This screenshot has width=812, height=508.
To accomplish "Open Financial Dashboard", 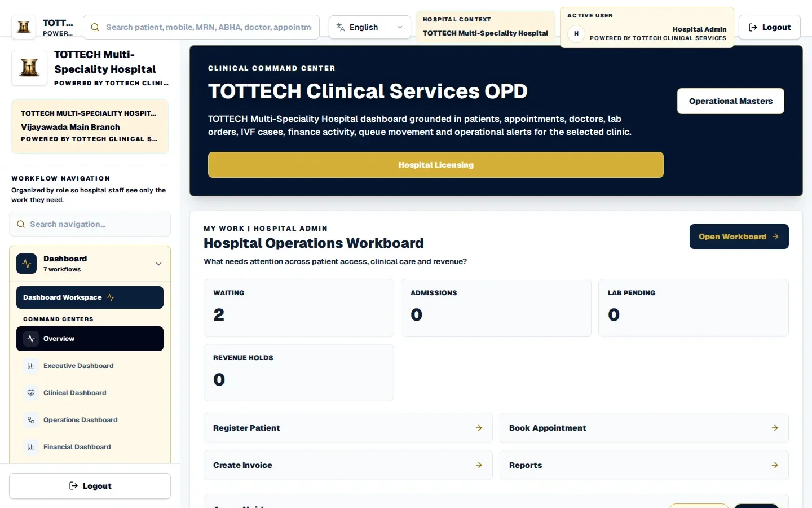I will pos(90,447).
